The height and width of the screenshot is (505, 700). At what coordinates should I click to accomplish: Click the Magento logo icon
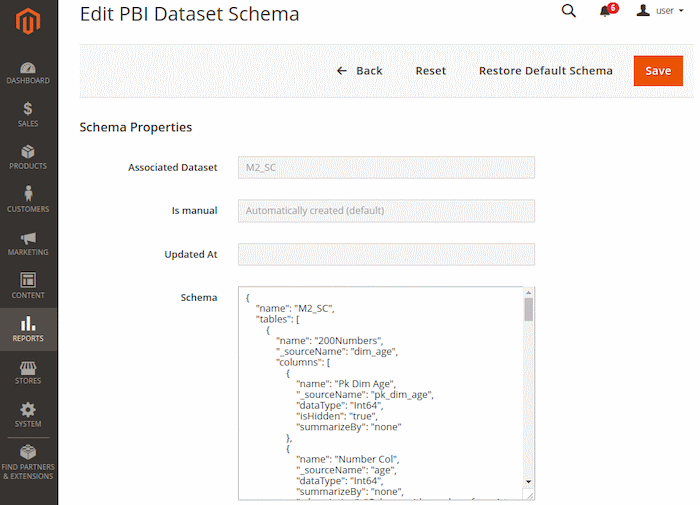coord(28,21)
